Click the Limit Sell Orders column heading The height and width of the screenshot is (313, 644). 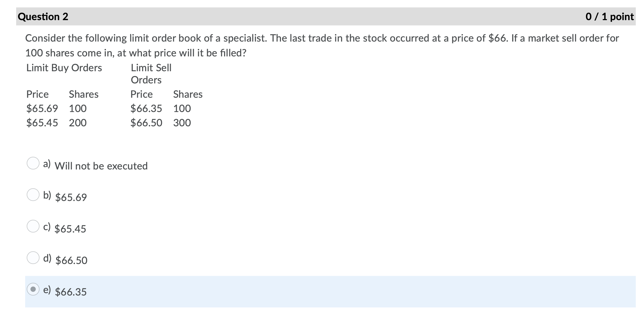coord(150,74)
